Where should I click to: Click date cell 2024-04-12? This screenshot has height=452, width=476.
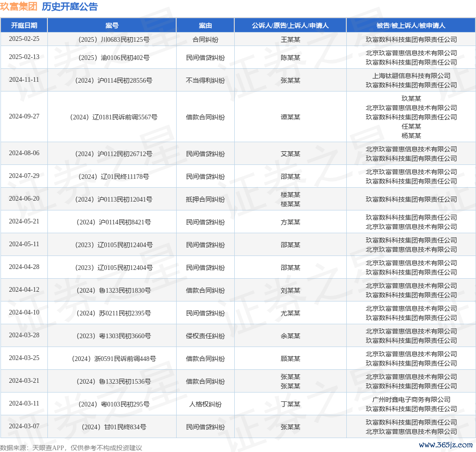point(24,290)
